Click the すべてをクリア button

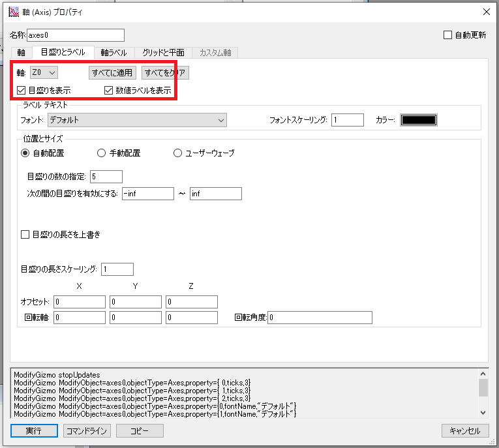coord(165,72)
